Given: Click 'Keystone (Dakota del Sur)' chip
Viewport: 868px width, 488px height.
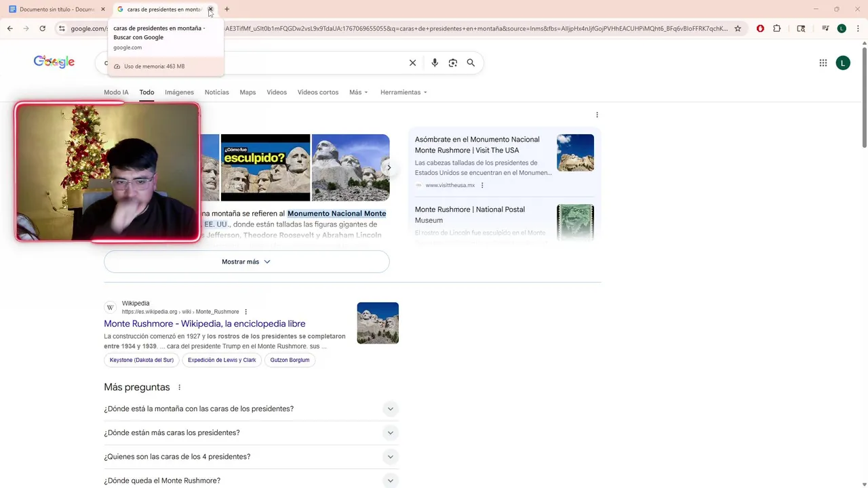Looking at the screenshot, I should click(x=142, y=360).
